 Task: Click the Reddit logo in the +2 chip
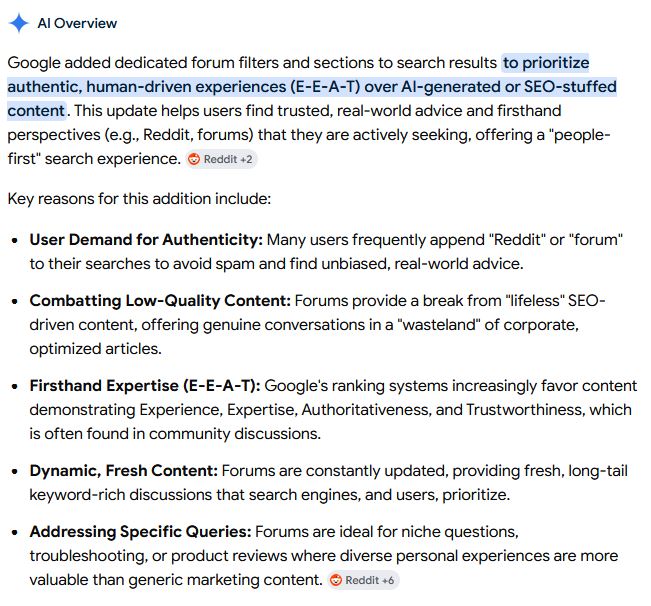[194, 159]
